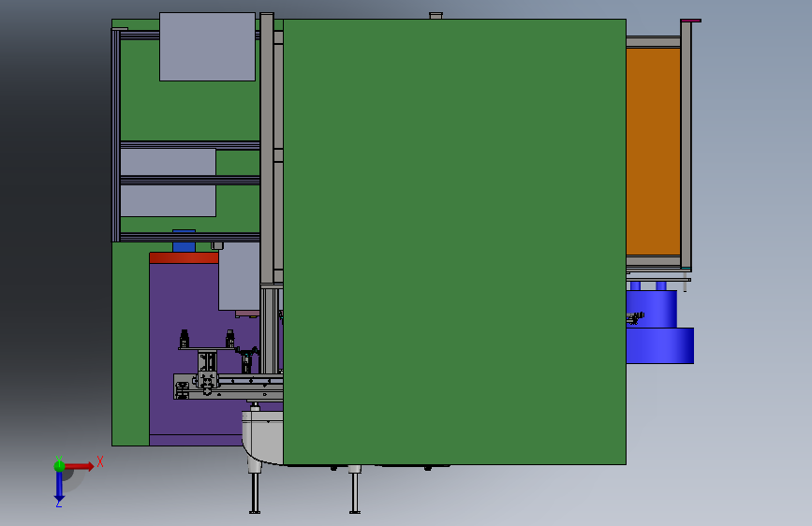Select the red strip above the purple panel
The height and width of the screenshot is (526, 812).
(x=184, y=257)
